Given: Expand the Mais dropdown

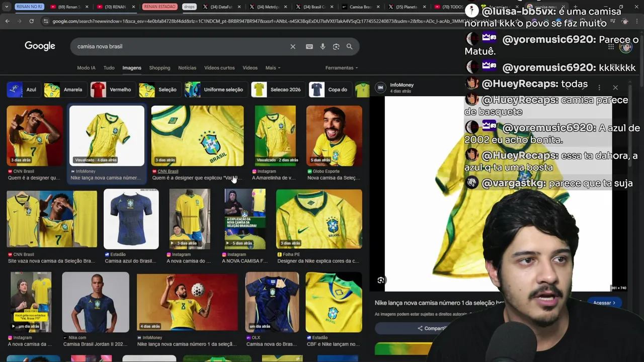Looking at the screenshot, I should [273, 68].
